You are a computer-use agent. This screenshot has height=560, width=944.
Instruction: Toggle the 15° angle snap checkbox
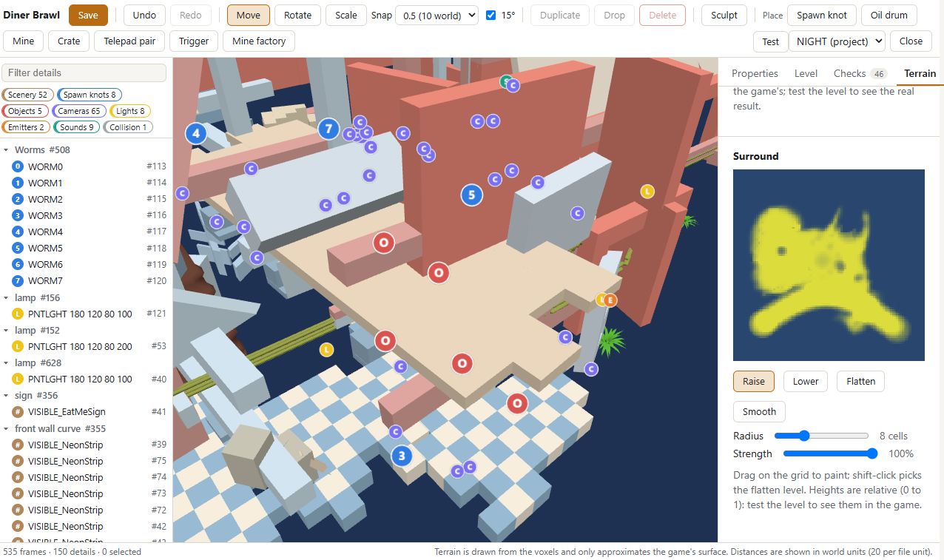(x=491, y=15)
